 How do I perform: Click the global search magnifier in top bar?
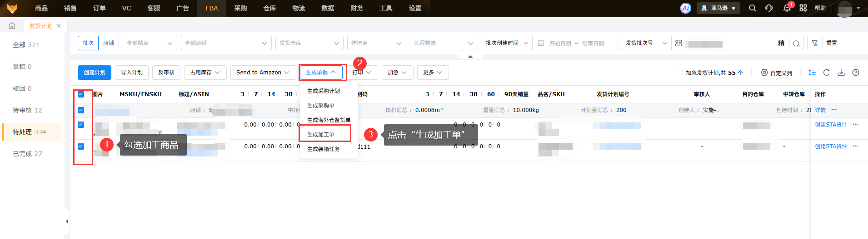coord(753,8)
